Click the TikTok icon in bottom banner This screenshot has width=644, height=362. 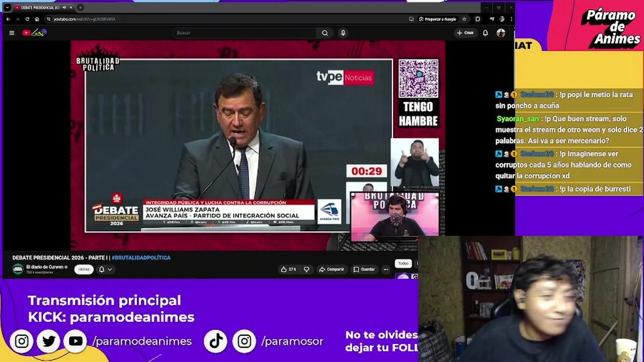pyautogui.click(x=216, y=341)
